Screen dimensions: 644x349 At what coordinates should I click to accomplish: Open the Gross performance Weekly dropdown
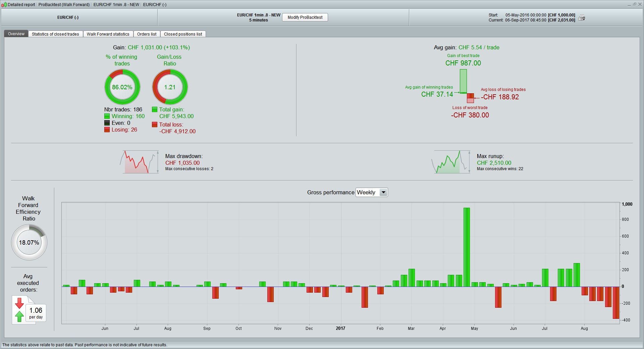pos(372,192)
